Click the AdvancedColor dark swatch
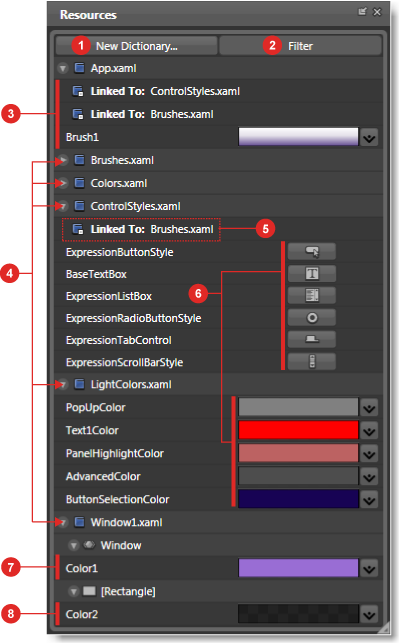399x643 pixels. pos(298,476)
